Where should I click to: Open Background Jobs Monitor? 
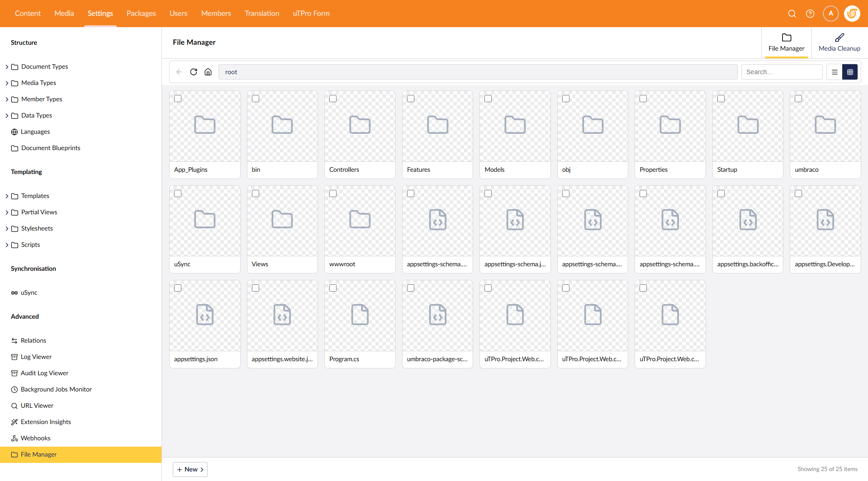pyautogui.click(x=52, y=389)
